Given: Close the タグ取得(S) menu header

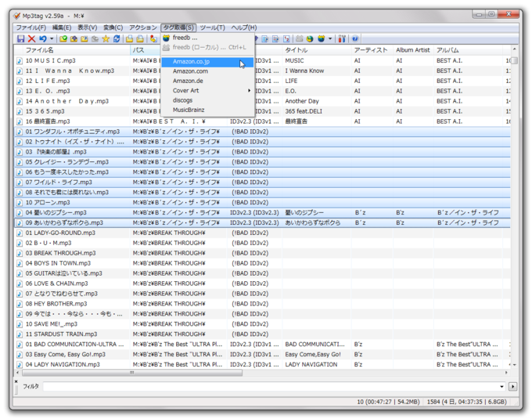Looking at the screenshot, I should click(178, 27).
